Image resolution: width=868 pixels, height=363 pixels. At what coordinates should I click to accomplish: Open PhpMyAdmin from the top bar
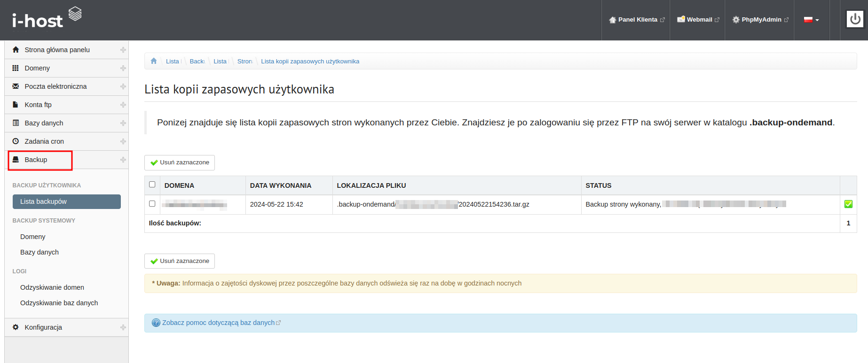(760, 20)
